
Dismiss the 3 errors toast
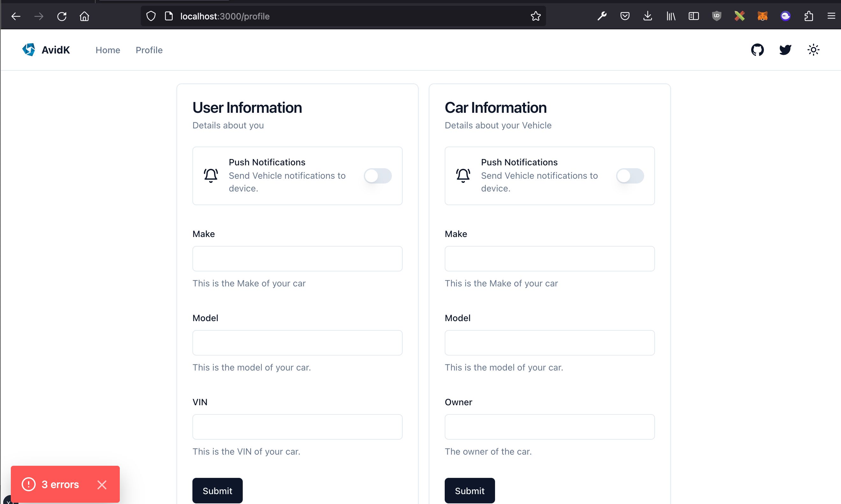(102, 485)
